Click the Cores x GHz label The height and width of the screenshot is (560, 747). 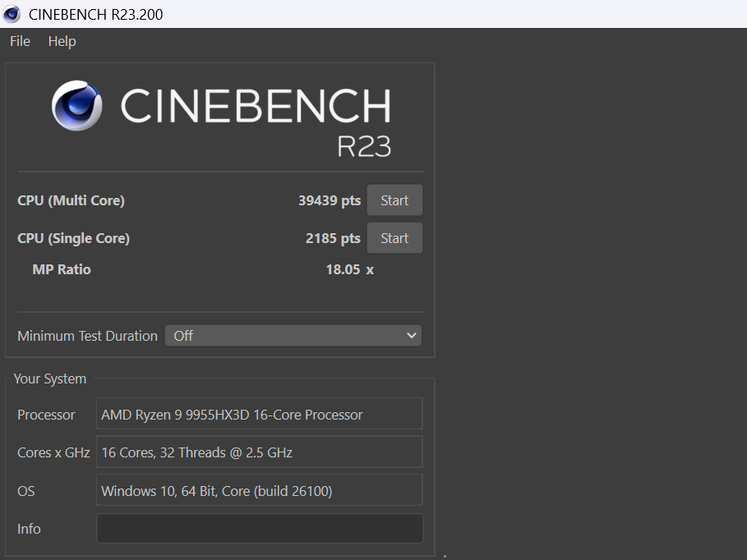(54, 452)
